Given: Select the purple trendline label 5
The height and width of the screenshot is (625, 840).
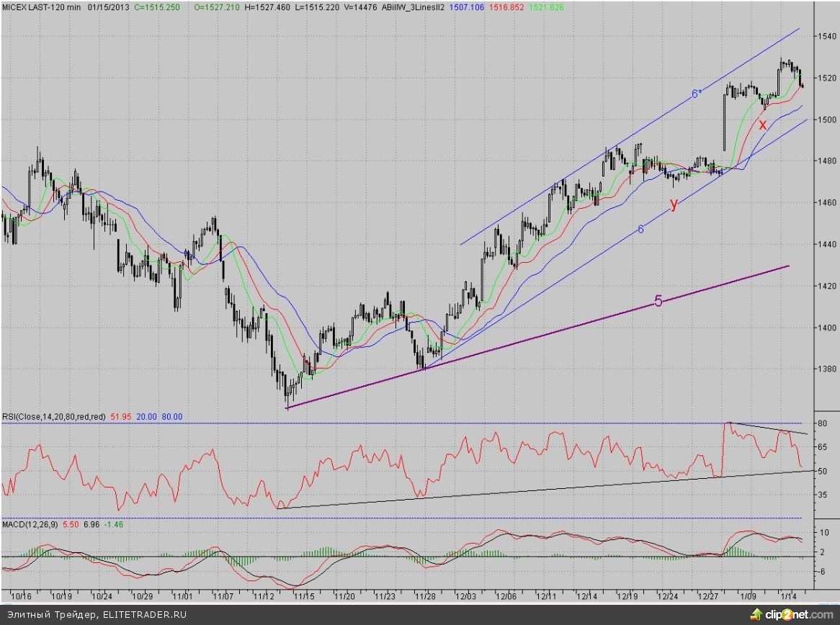Looking at the screenshot, I should [x=658, y=301].
